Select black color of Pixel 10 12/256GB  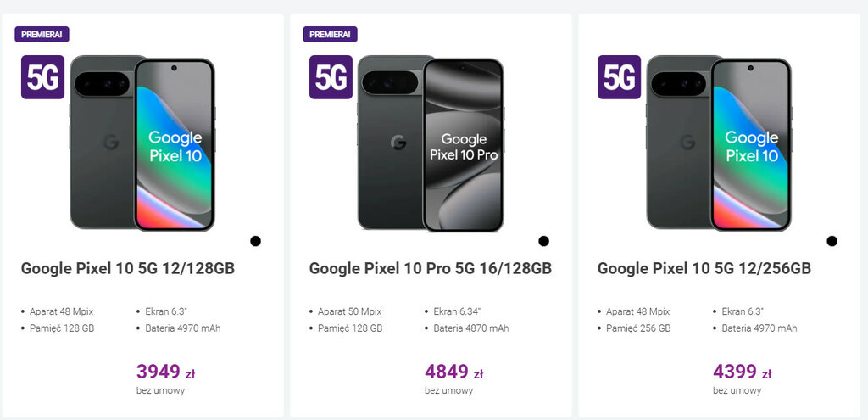(832, 241)
